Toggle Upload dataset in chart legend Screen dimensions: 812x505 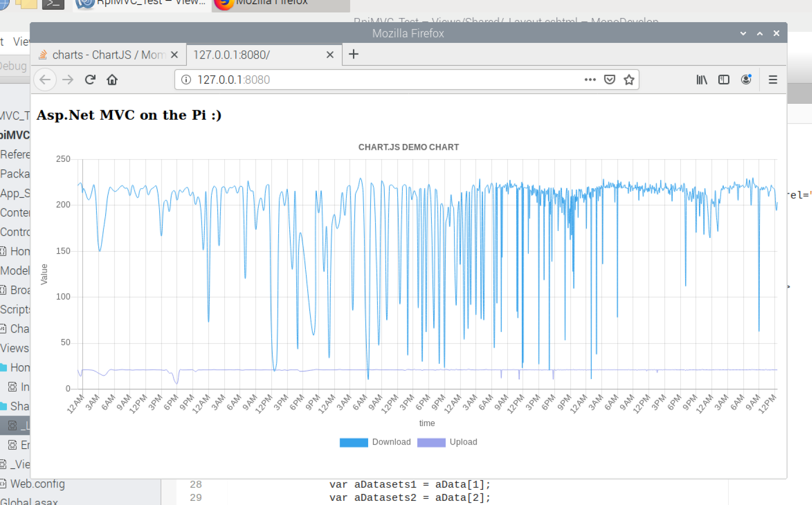click(448, 442)
